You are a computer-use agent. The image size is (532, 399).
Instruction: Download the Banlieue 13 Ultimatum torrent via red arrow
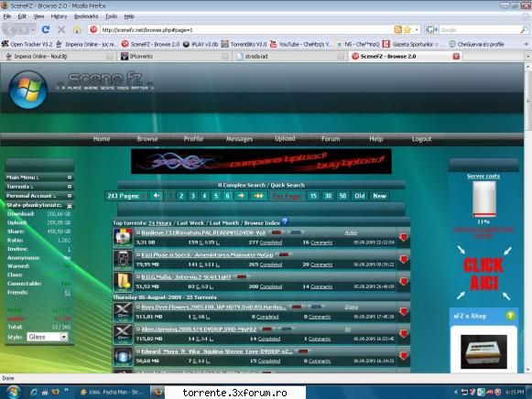(404, 237)
